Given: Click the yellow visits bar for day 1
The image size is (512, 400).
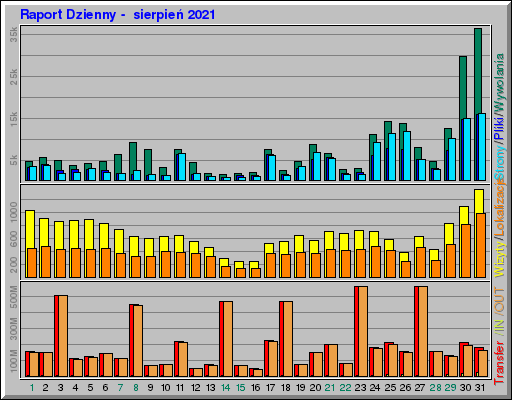Looking at the screenshot, I should point(30,229).
